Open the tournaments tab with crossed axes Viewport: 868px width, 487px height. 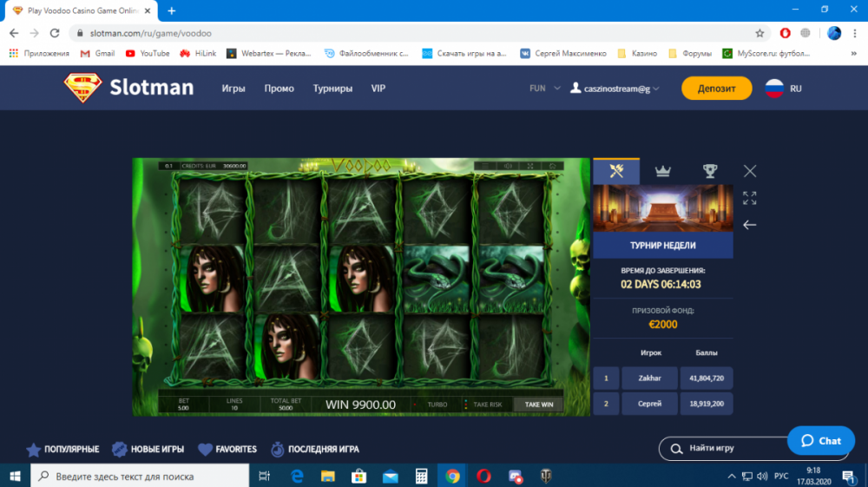pos(616,171)
